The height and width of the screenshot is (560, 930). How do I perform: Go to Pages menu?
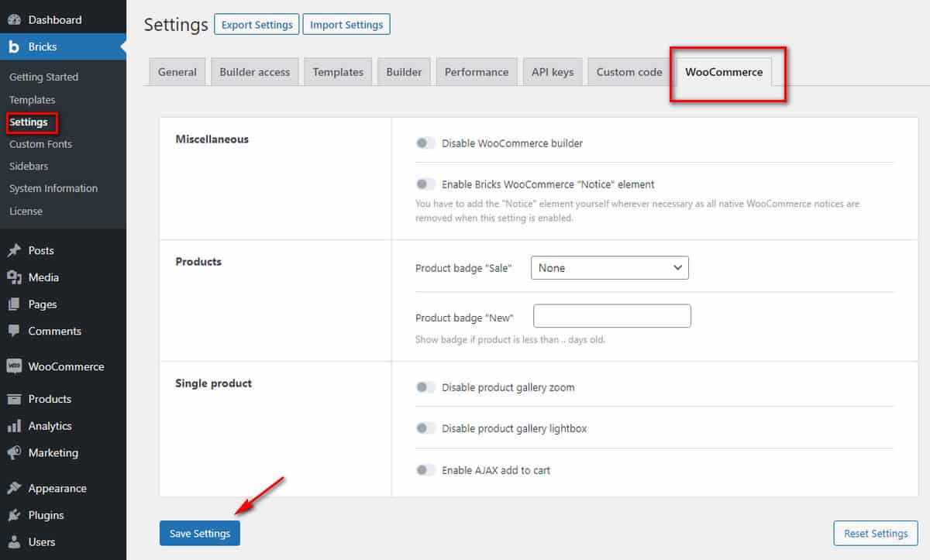point(63,304)
